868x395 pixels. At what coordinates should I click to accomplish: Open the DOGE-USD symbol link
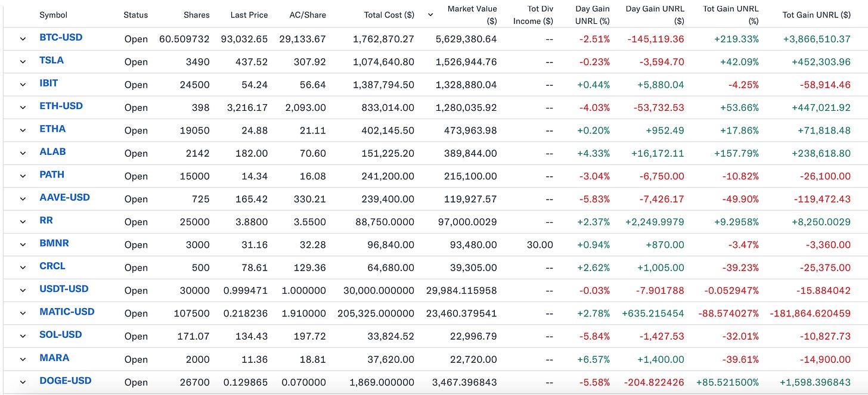pyautogui.click(x=65, y=381)
